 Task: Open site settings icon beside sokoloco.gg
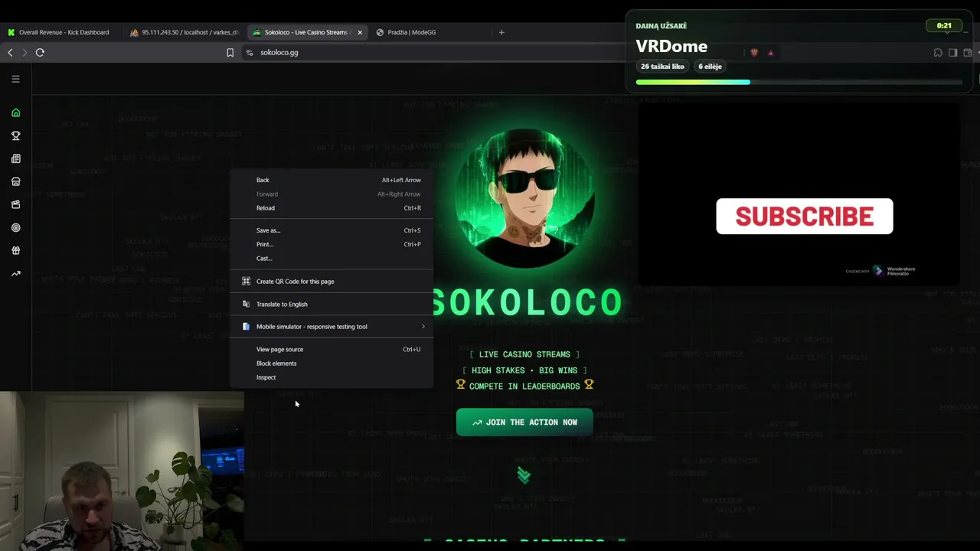(249, 53)
